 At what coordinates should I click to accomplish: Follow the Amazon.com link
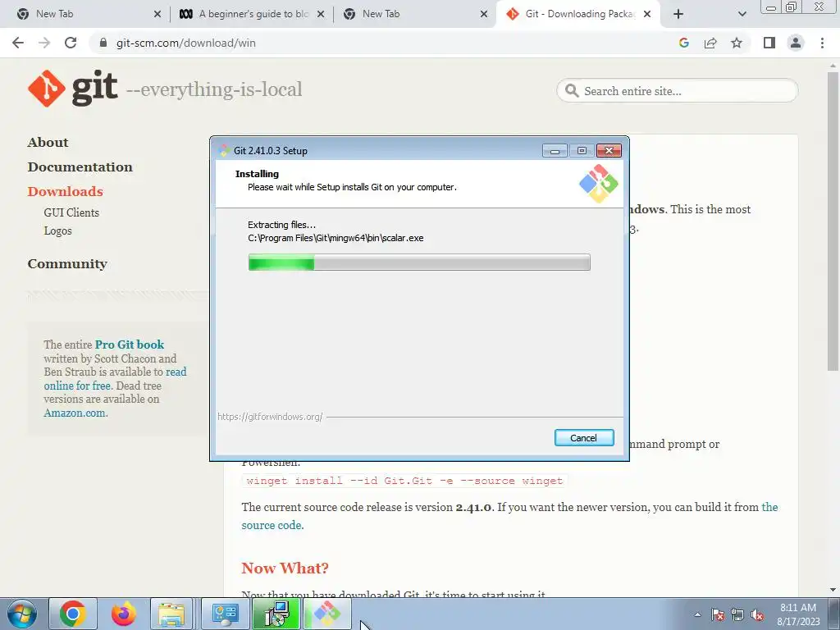tap(75, 413)
